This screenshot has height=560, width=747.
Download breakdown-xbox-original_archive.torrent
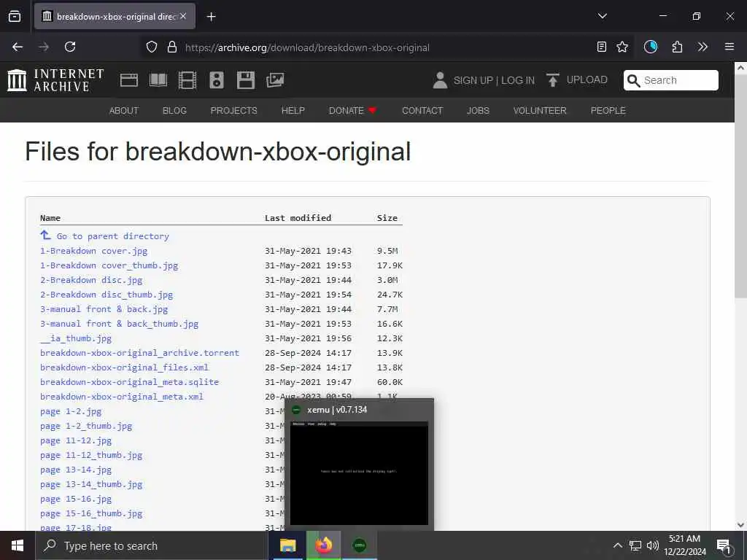[139, 353]
